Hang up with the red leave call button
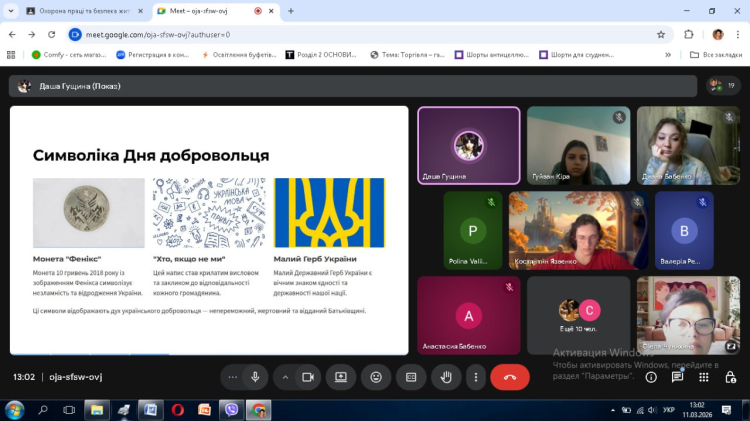The height and width of the screenshot is (421, 750). tap(510, 377)
